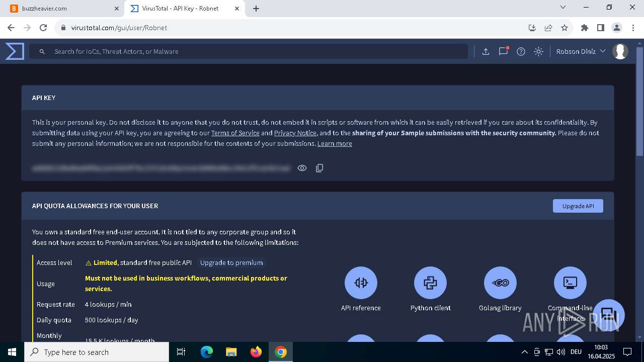Click the page vertical scrollbar
This screenshot has width=644, height=362.
coord(640,102)
